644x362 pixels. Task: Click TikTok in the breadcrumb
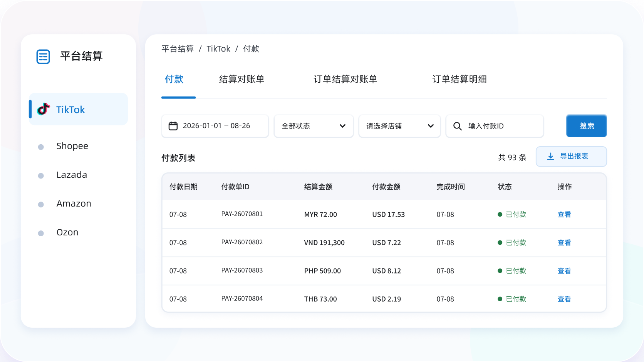click(218, 49)
